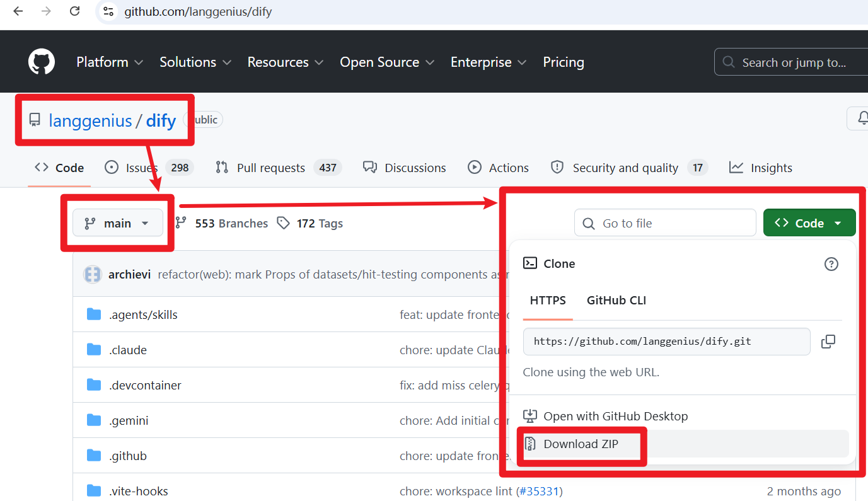View the 553 Branches link
This screenshot has width=868, height=501.
tap(221, 223)
